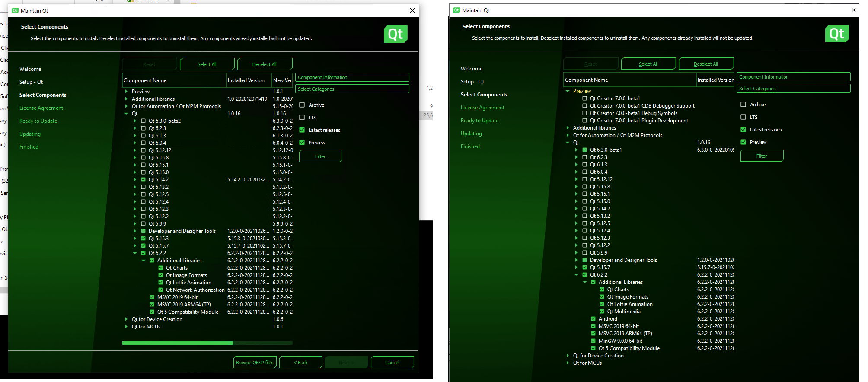868x382 pixels.
Task: Uncheck the Preview category in left window
Action: coord(302,143)
